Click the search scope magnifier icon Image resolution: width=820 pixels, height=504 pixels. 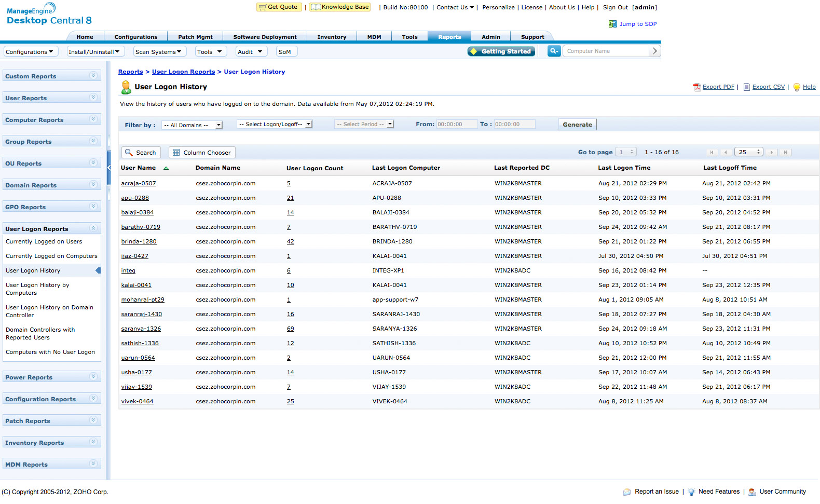(x=554, y=51)
